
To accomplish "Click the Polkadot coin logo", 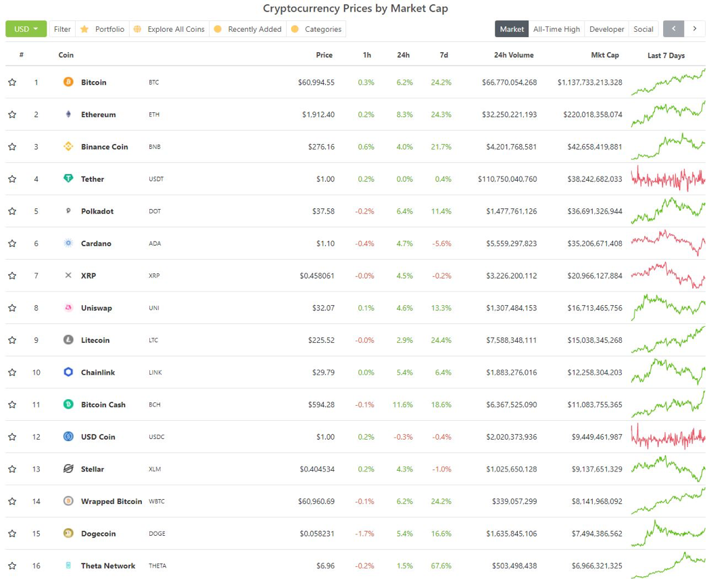I will point(68,210).
